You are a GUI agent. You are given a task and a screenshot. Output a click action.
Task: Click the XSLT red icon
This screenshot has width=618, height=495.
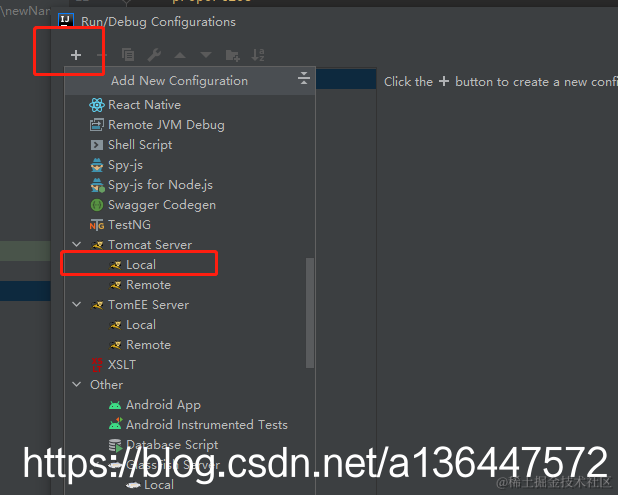pos(97,365)
